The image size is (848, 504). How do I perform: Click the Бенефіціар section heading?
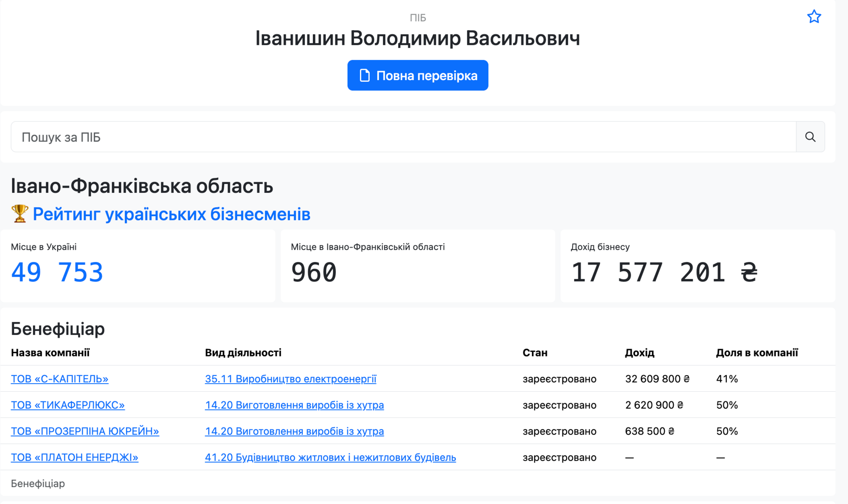click(x=58, y=329)
